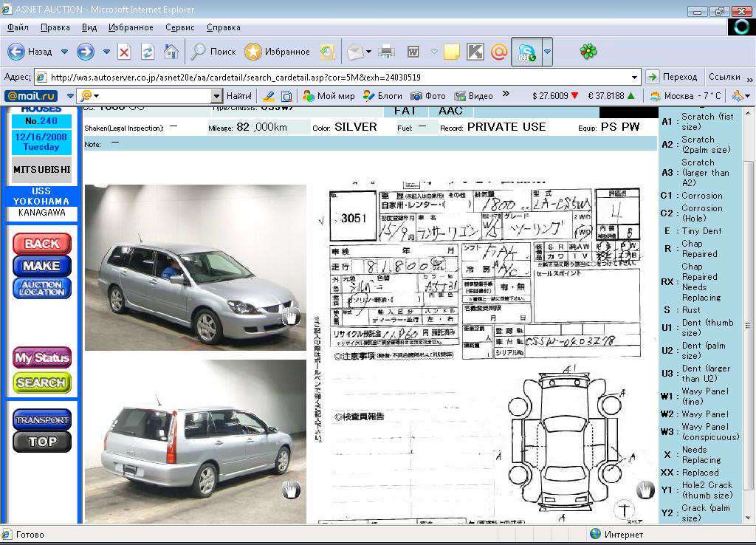Enlarge the front view car photo

(x=195, y=267)
